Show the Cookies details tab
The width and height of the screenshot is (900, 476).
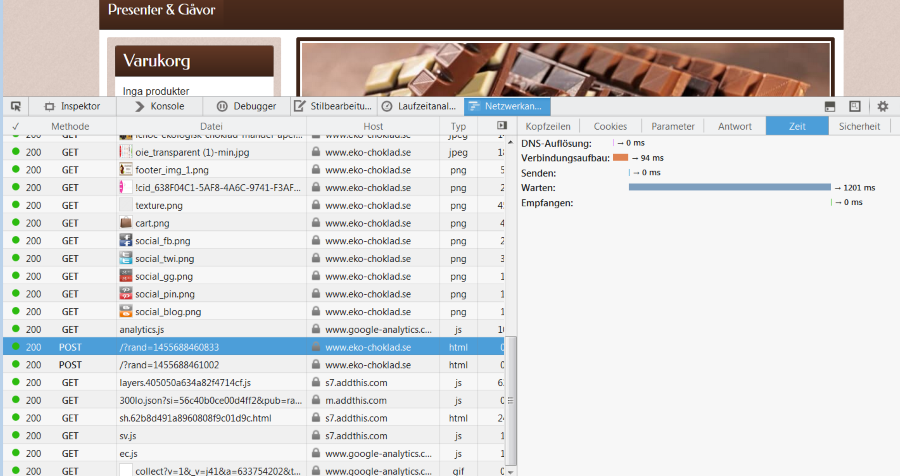point(610,126)
